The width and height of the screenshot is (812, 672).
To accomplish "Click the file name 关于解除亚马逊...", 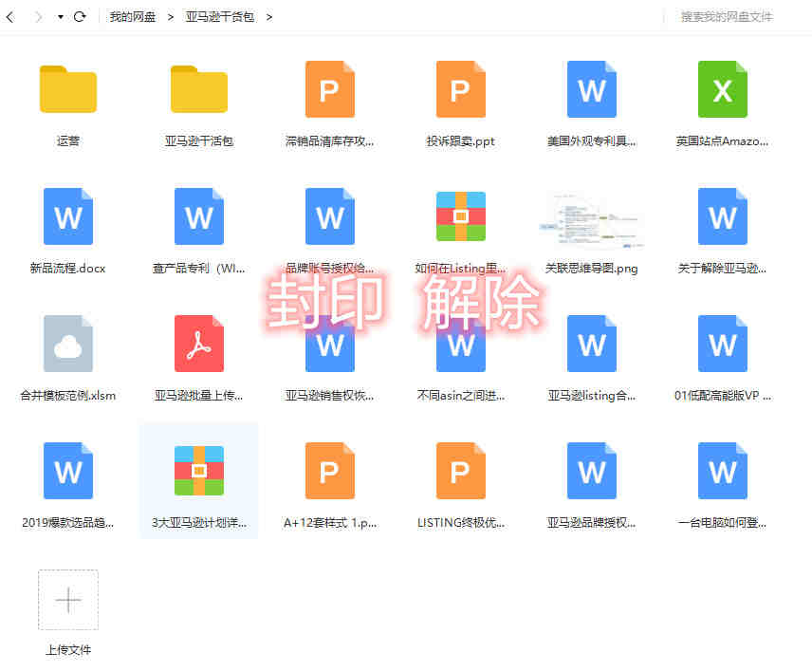I will click(723, 269).
